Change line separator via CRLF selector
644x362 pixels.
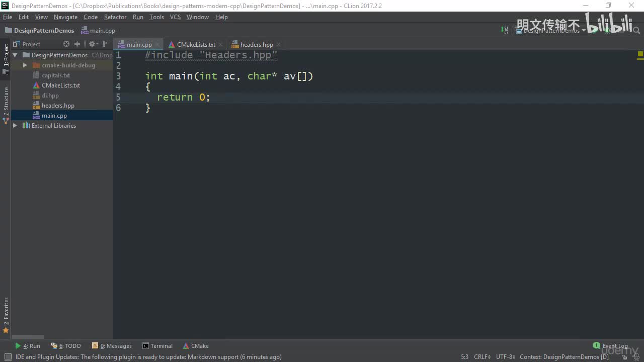click(482, 357)
